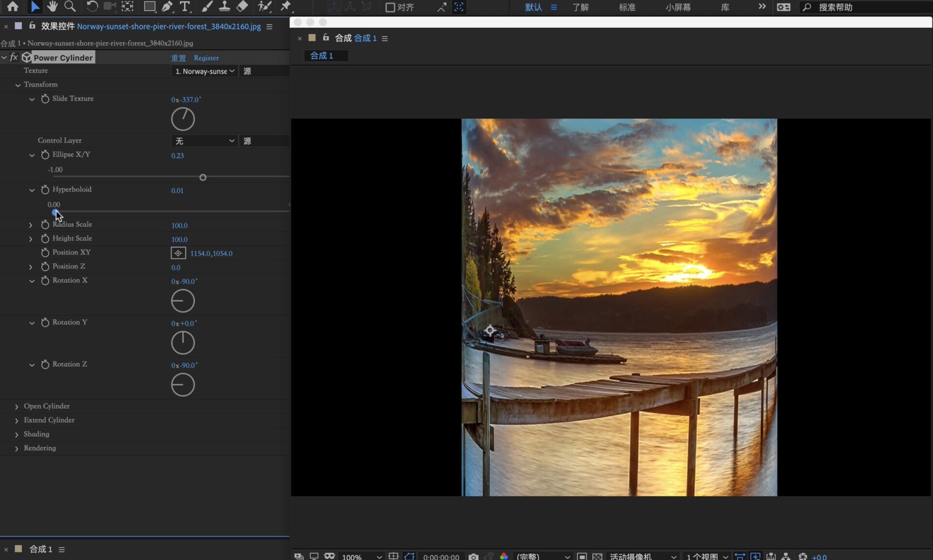The height and width of the screenshot is (560, 933).
Task: Select the Eraser tool
Action: (x=242, y=6)
